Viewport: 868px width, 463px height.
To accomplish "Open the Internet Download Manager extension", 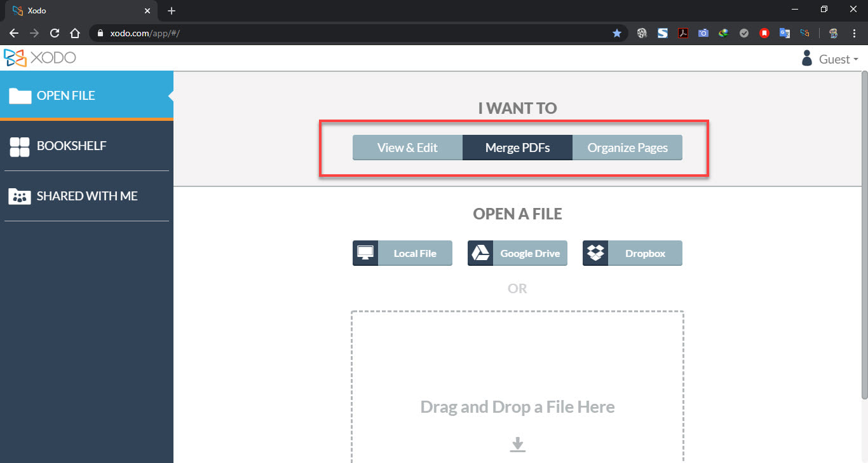I will pyautogui.click(x=723, y=33).
